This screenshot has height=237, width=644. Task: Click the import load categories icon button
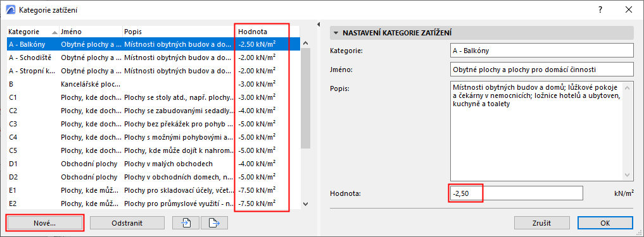[x=186, y=223]
